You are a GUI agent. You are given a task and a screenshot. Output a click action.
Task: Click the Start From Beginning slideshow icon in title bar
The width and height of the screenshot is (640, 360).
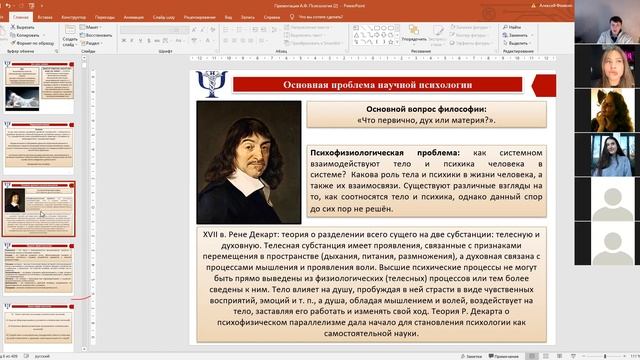pos(31,6)
